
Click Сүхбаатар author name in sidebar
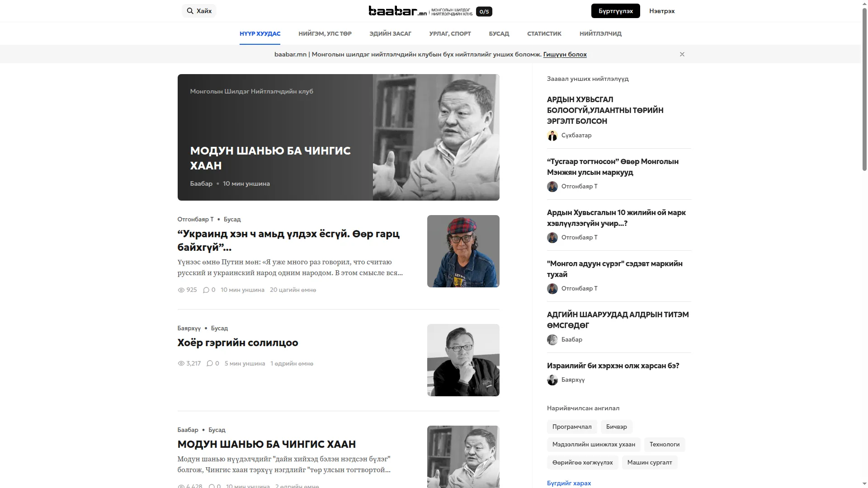pos(576,136)
